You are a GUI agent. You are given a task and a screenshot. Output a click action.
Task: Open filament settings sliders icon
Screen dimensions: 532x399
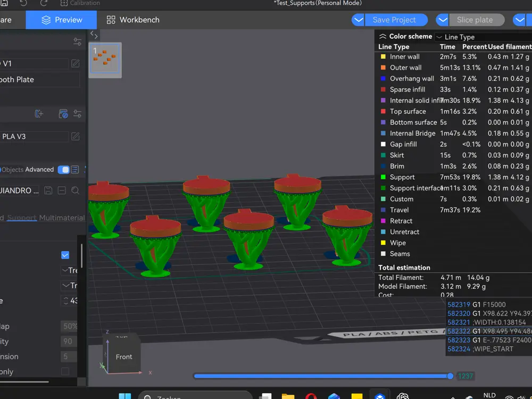tap(77, 114)
